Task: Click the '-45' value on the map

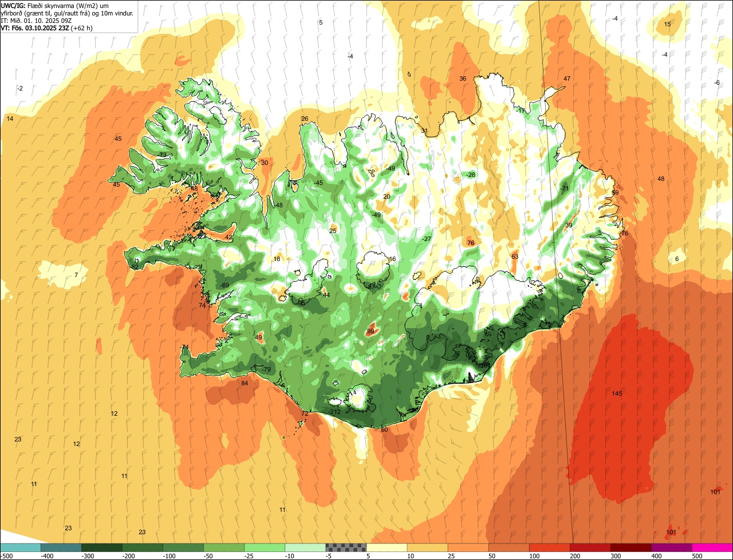Action: click(x=318, y=183)
